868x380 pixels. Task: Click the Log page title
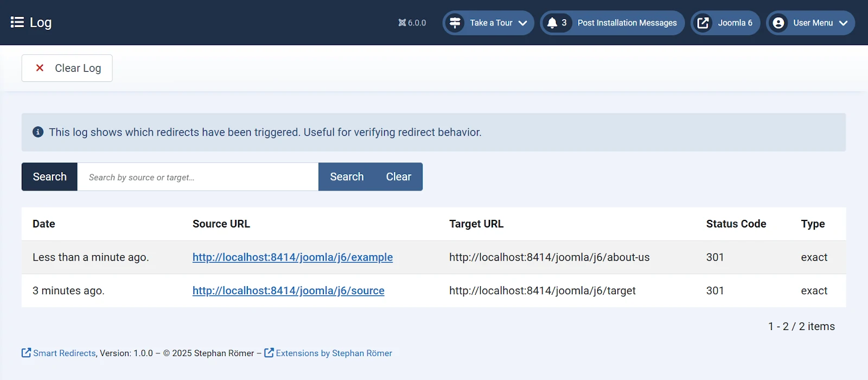(x=41, y=22)
